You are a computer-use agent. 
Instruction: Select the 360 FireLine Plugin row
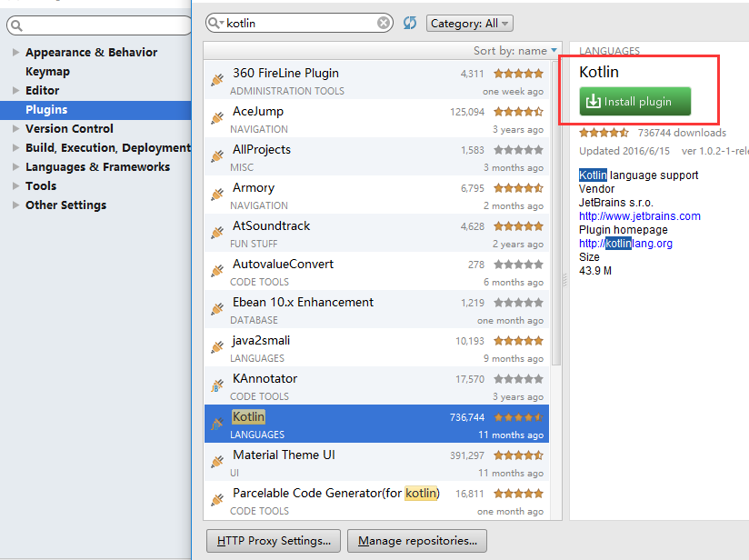tap(376, 80)
